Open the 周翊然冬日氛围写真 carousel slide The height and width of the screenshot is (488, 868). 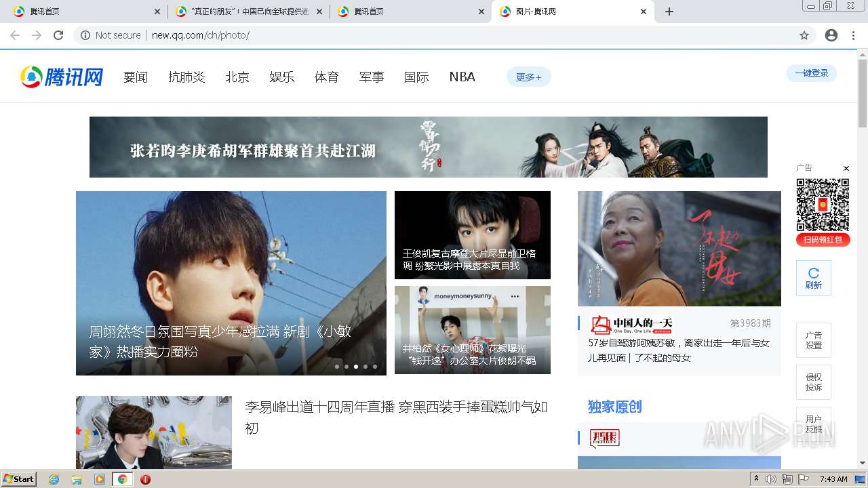[x=231, y=283]
